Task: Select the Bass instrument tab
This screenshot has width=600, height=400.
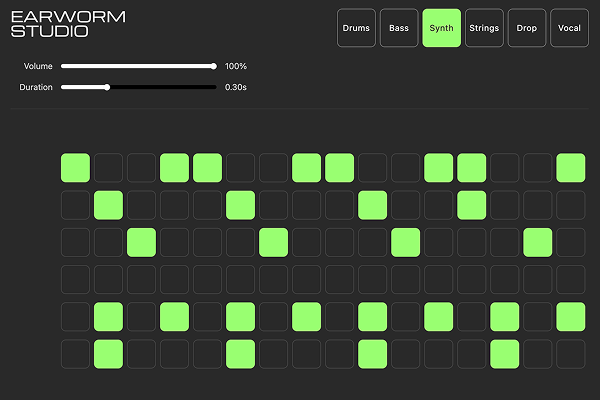Action: 399,28
